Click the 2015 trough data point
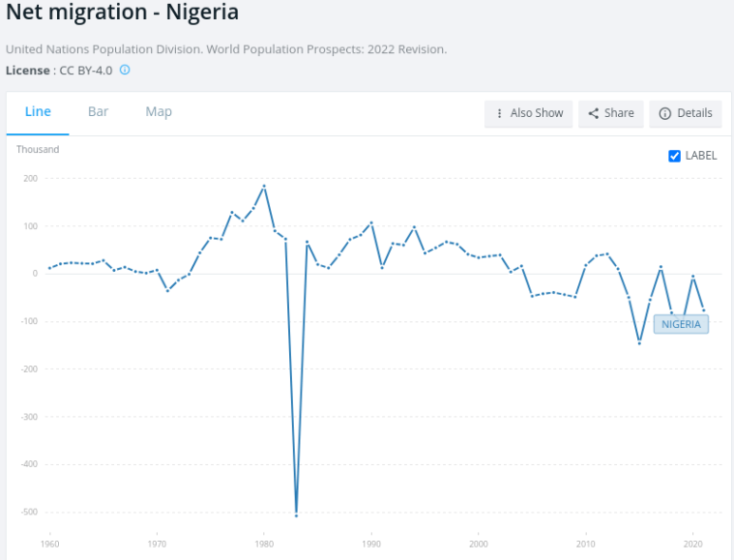The image size is (734, 560). coord(639,342)
